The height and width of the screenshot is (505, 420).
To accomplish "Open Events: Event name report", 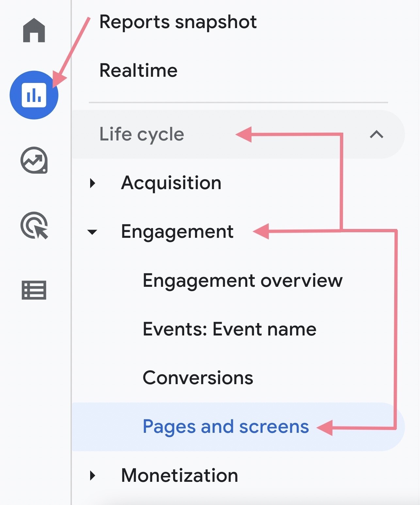I will 230,329.
